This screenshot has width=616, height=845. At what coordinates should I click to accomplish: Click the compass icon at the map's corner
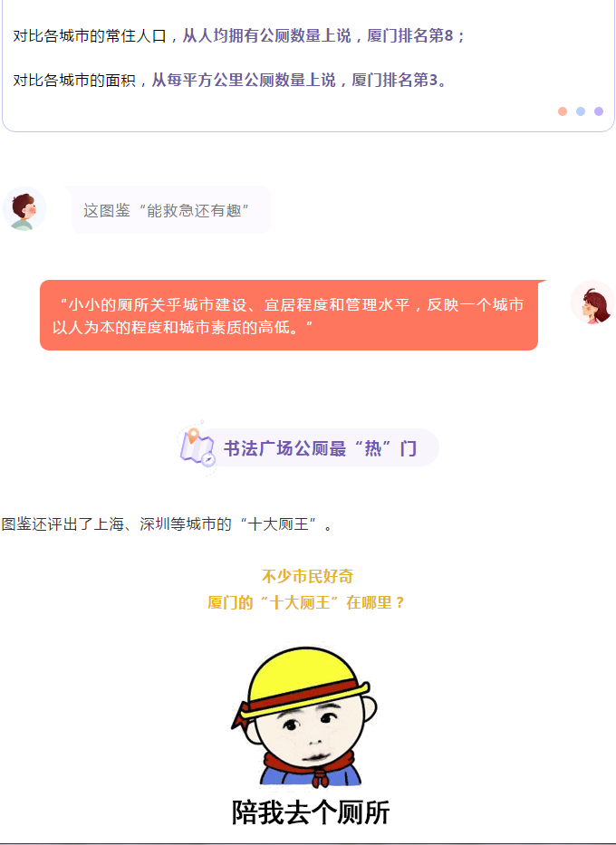click(208, 459)
